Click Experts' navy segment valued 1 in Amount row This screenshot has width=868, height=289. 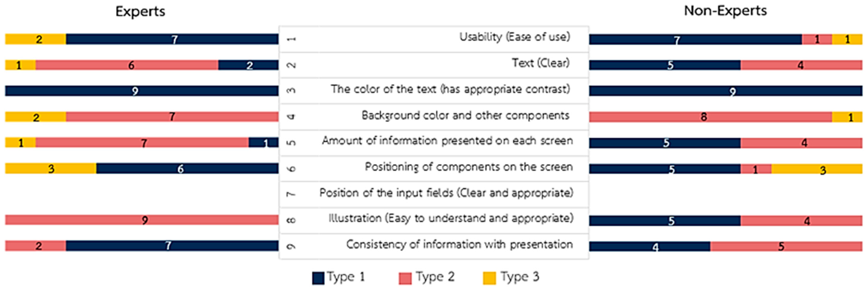coord(263,143)
